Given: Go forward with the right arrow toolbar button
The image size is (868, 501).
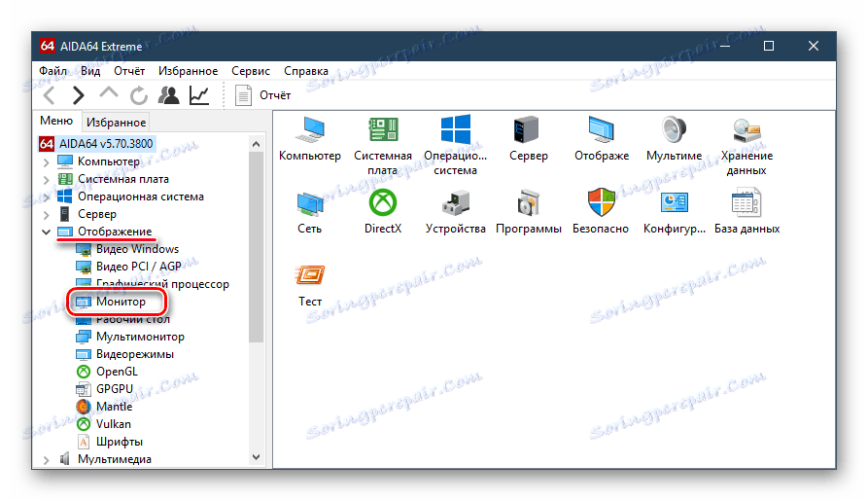Looking at the screenshot, I should point(79,95).
